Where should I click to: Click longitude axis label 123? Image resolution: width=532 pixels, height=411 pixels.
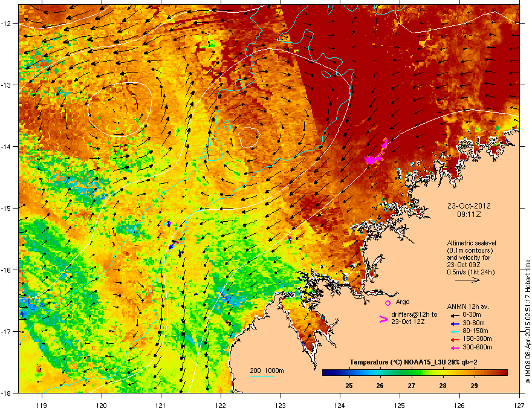pos(281,405)
